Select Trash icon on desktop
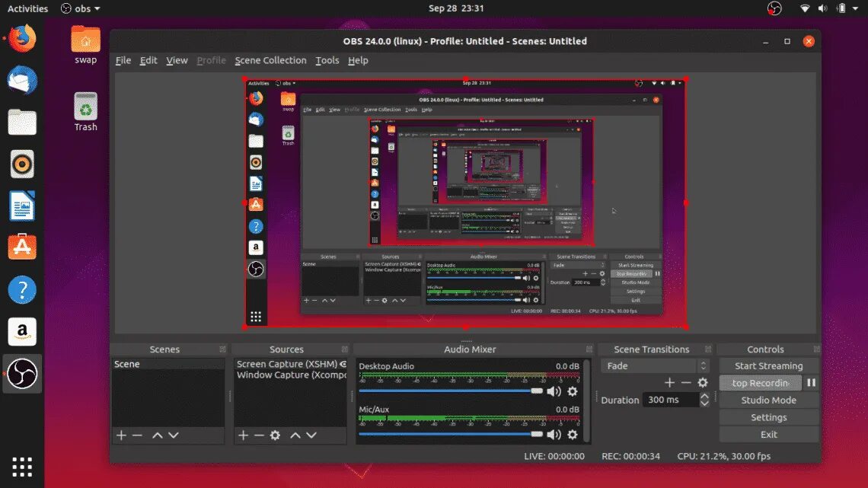The image size is (868, 488). pyautogui.click(x=86, y=112)
